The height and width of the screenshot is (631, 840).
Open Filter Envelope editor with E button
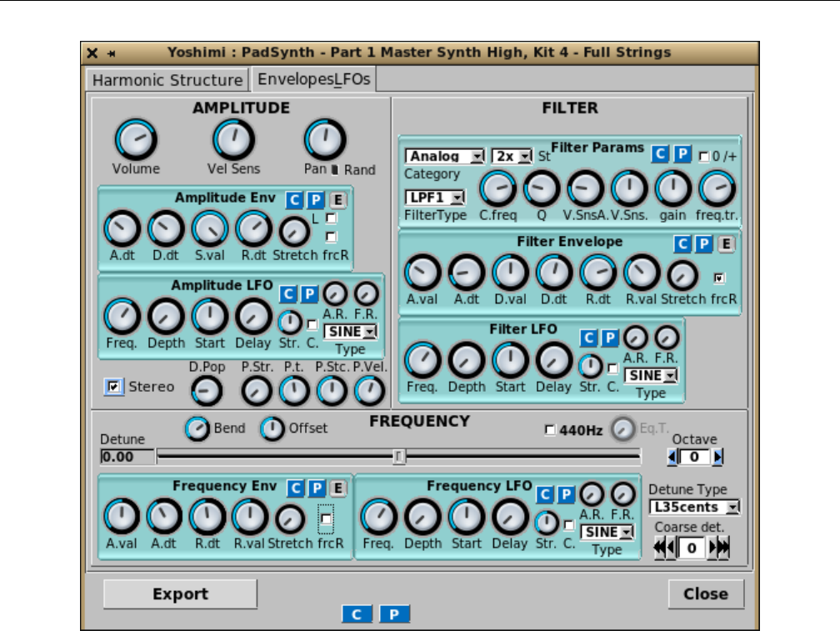tap(726, 244)
